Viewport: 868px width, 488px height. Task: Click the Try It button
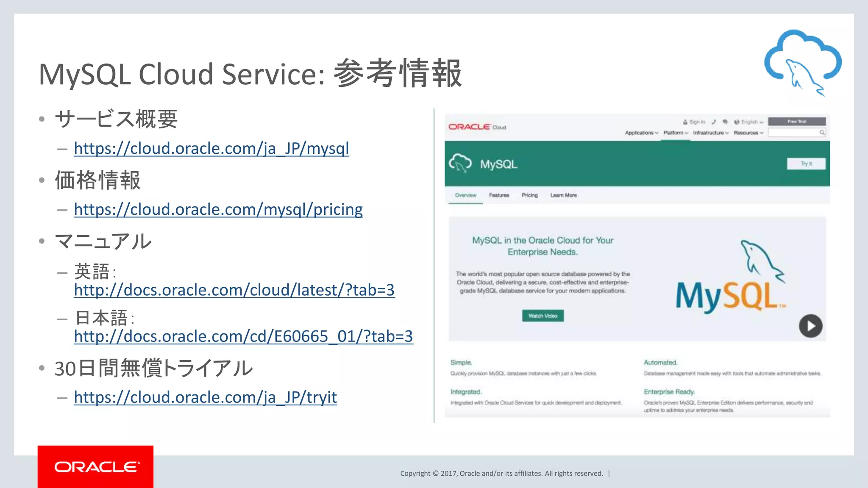pos(806,164)
